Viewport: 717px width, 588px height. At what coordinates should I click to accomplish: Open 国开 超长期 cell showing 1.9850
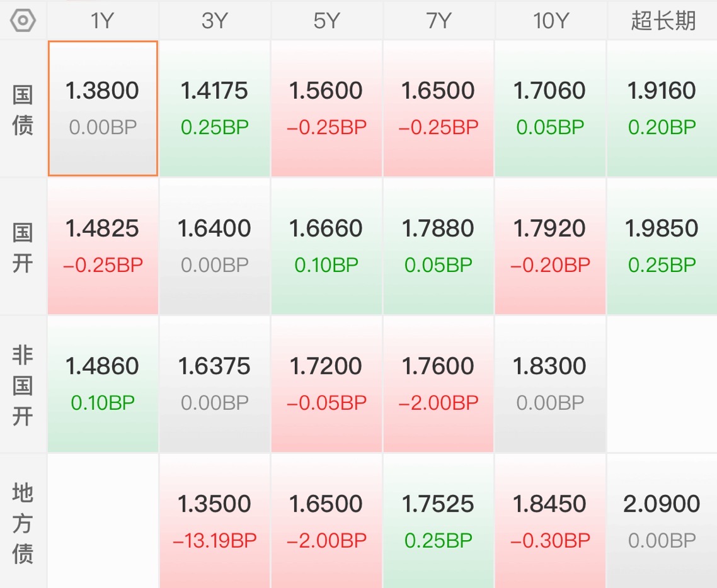pos(663,246)
